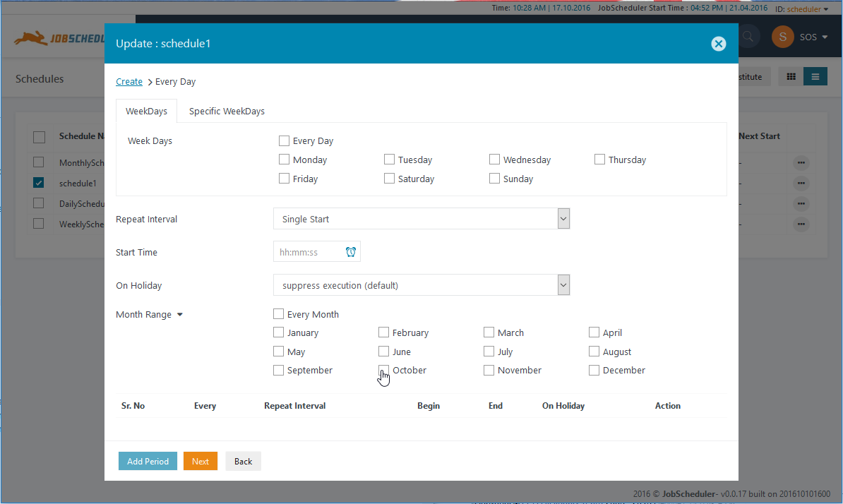
Task: Select the June checkbox
Action: [383, 352]
